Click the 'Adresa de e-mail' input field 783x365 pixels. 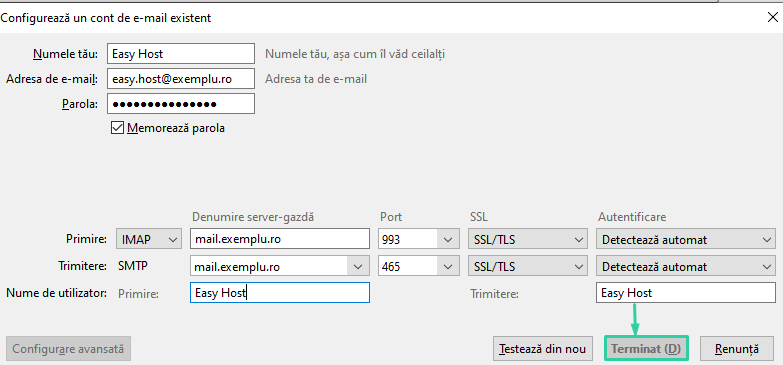pos(181,78)
